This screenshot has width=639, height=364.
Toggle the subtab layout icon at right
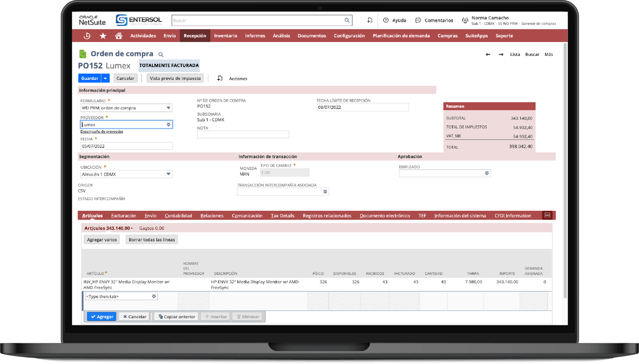pos(547,216)
